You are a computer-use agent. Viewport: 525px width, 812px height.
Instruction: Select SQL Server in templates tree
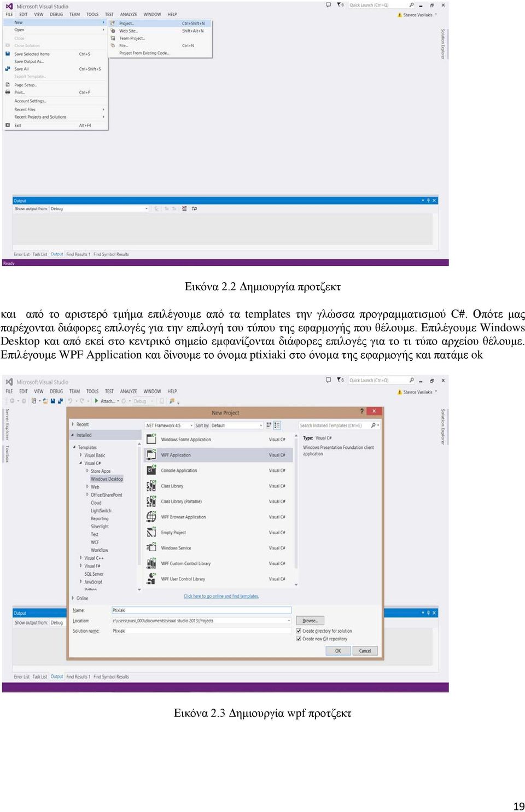pos(94,574)
